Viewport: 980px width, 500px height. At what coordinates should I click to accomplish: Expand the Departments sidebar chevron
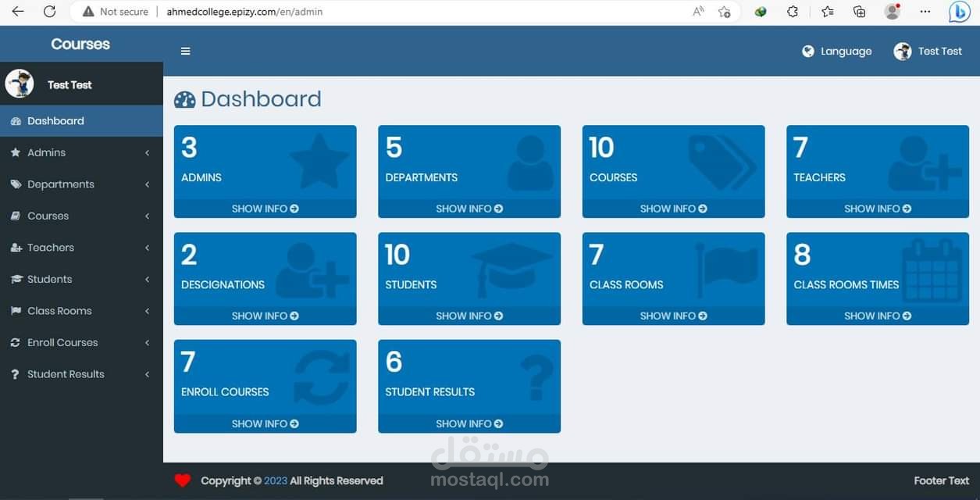(x=147, y=184)
